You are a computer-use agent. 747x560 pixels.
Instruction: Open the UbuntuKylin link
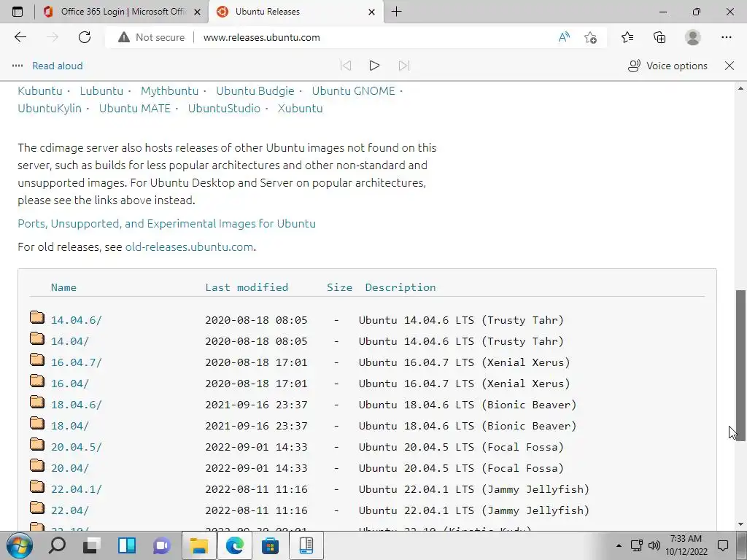[50, 108]
